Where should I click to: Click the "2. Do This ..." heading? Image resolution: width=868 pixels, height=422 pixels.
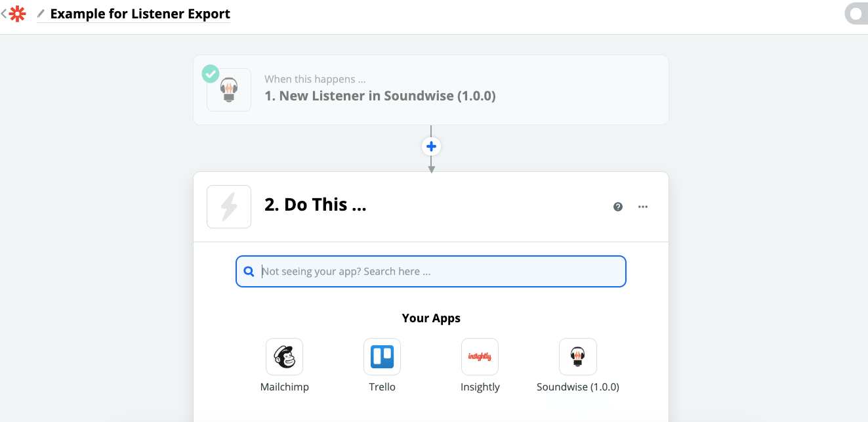pyautogui.click(x=316, y=205)
